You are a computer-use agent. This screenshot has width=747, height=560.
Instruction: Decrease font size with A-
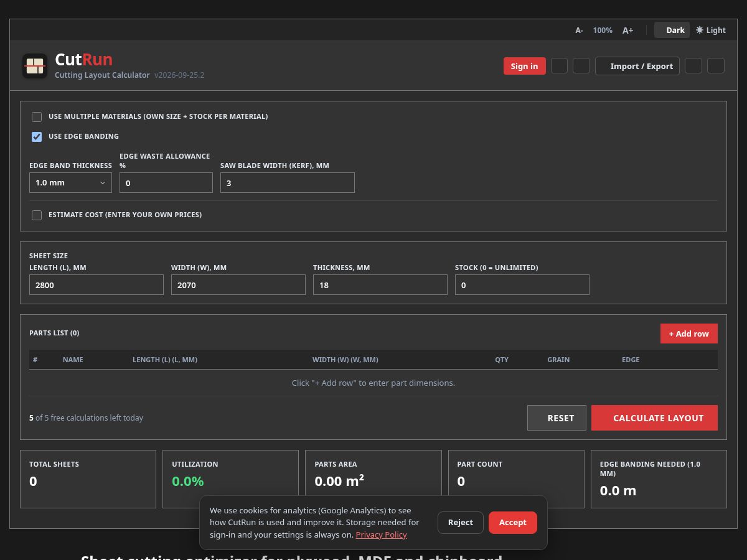[579, 30]
